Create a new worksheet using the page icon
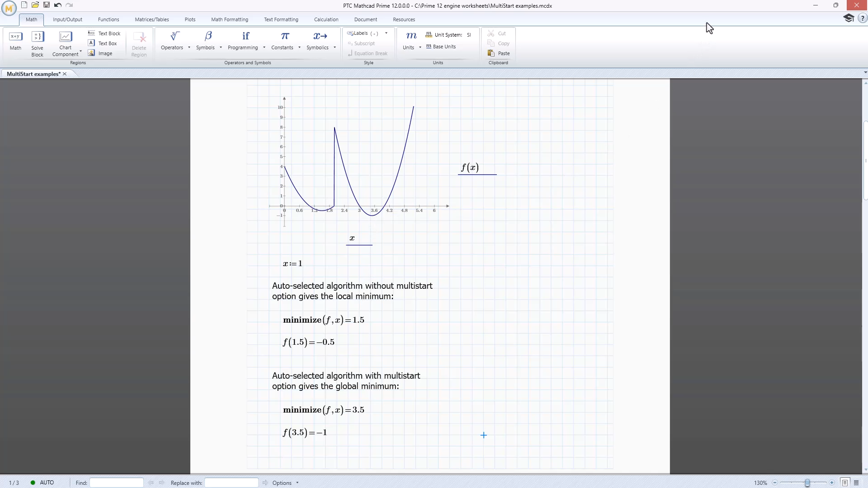 [x=24, y=5]
